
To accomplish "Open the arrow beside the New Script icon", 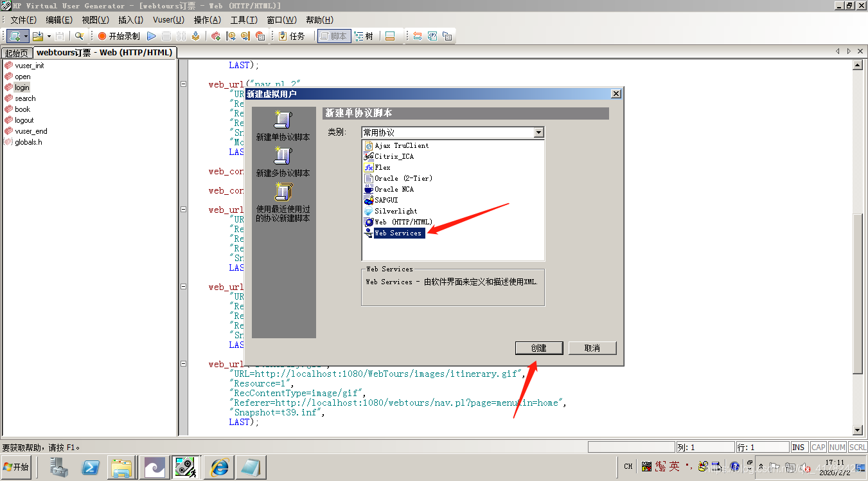I will click(26, 36).
